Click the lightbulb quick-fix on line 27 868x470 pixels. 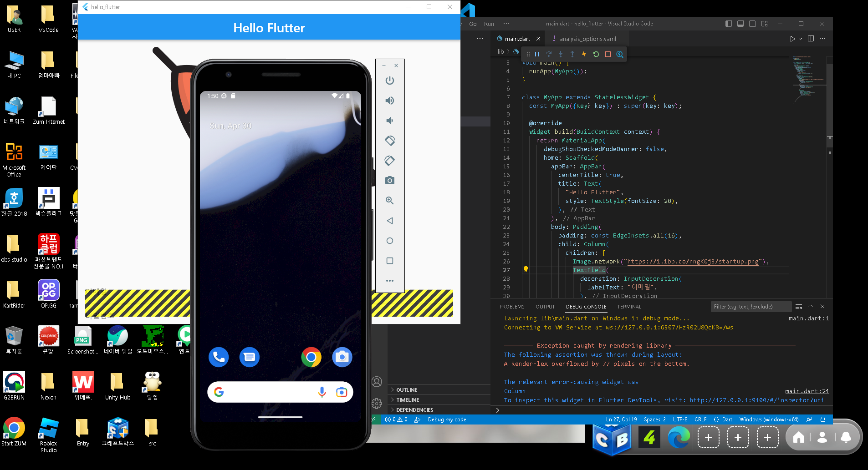(526, 269)
